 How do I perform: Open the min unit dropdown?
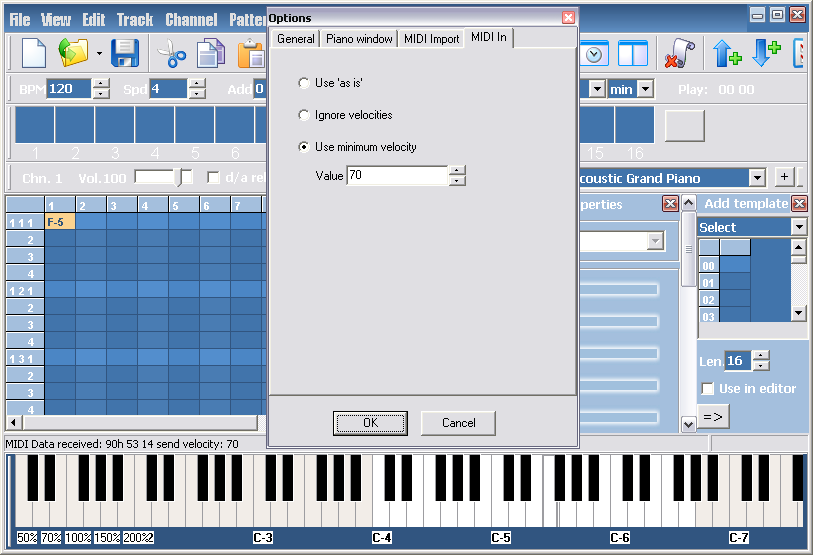pyautogui.click(x=645, y=89)
